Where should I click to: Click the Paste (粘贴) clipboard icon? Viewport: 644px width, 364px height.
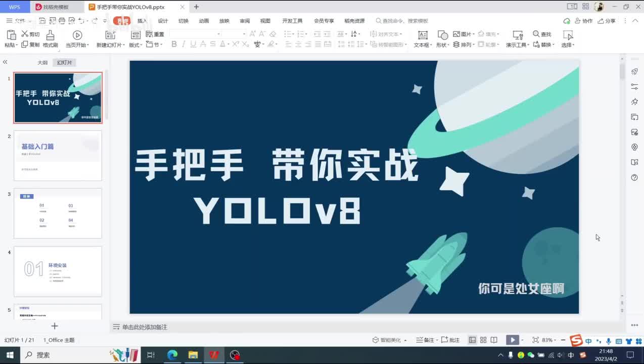pos(11,35)
